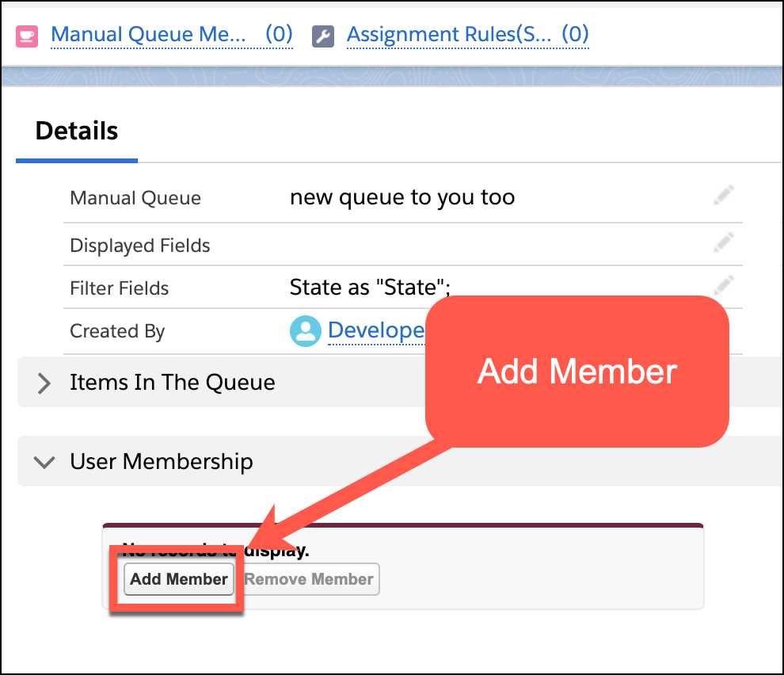Click the edit pencil beside Manual Queue
The height and width of the screenshot is (675, 784).
[723, 195]
